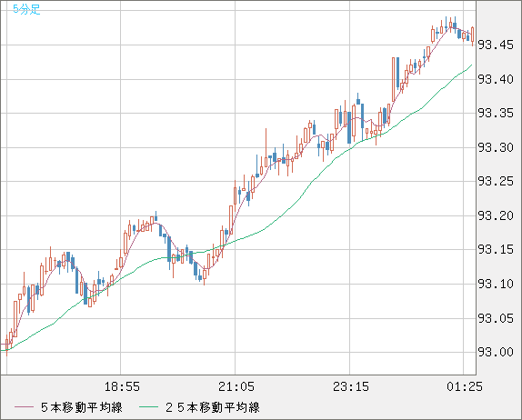
Task: Click the 23:15 time axis label
Action: point(351,386)
